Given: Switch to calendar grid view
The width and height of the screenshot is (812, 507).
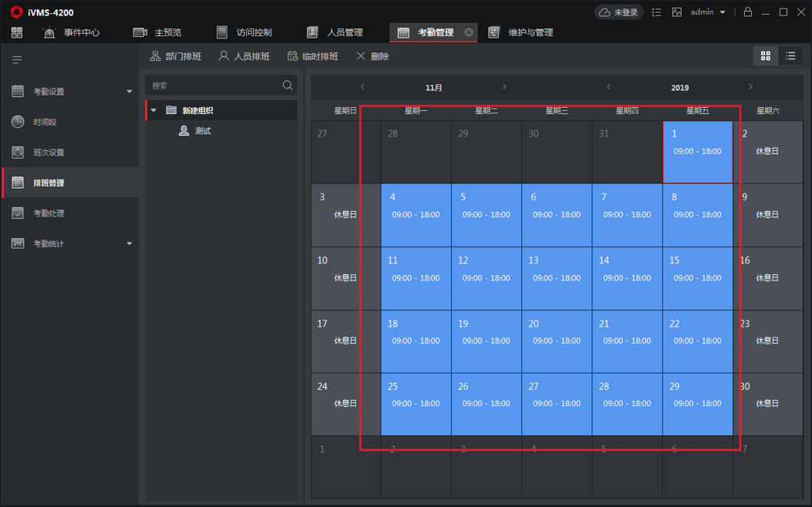Looking at the screenshot, I should tap(766, 55).
